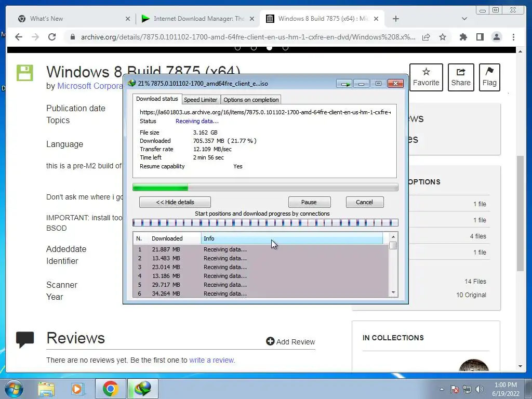Screen dimensions: 532x399
Task: Close the What's New tab
Action: [x=128, y=19]
